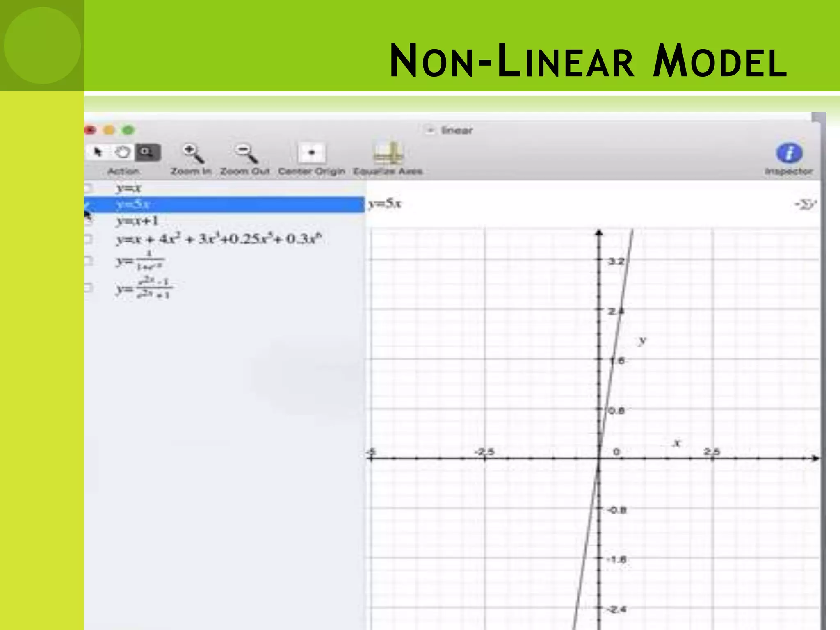Enable checkbox for the (e^2x-1)/(e^2x+1) equation
This screenshot has width=840, height=630.
88,288
